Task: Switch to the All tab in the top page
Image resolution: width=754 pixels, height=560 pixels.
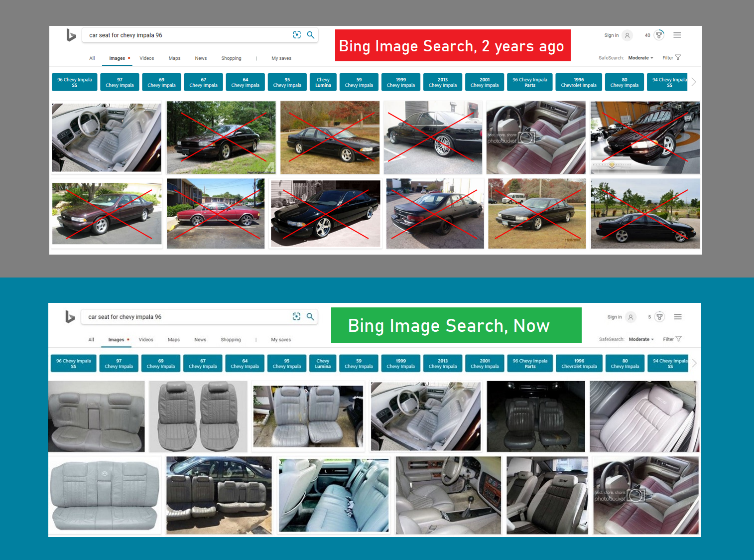Action: click(92, 58)
